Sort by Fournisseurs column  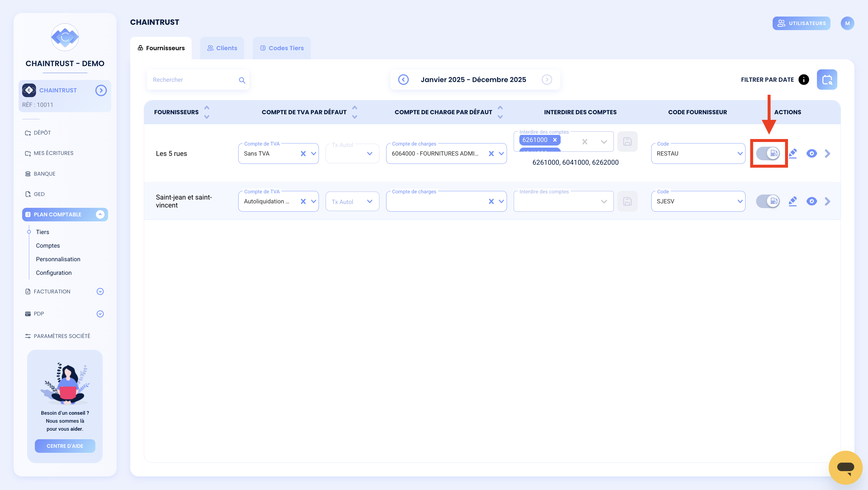(x=207, y=112)
